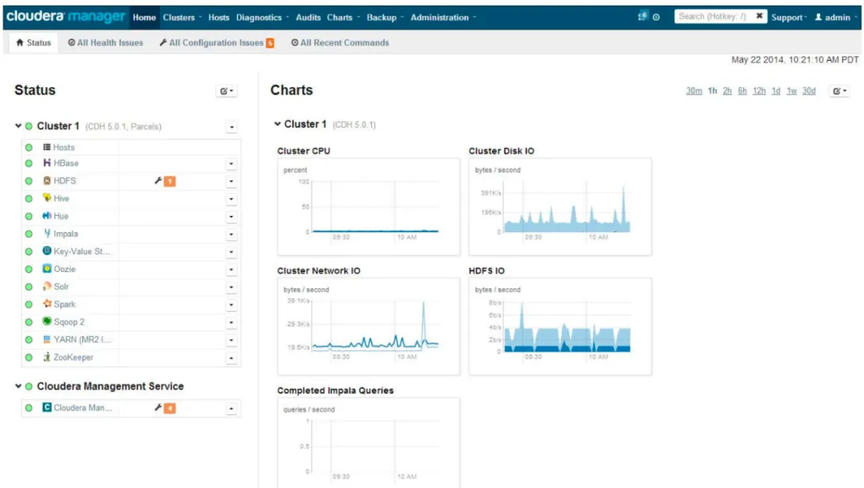Set chart time range to 30d
This screenshot has height=488, width=864.
click(x=809, y=91)
